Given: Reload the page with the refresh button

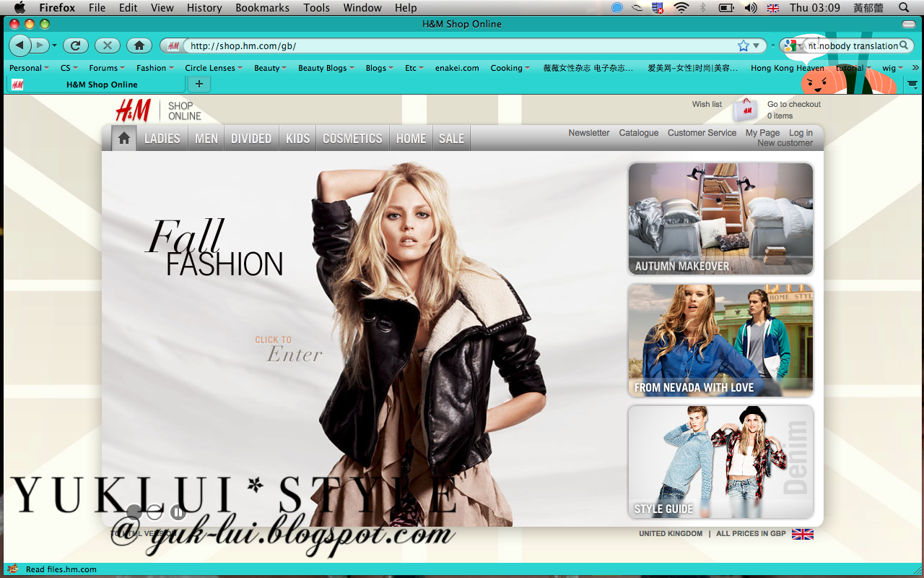Looking at the screenshot, I should pos(75,46).
